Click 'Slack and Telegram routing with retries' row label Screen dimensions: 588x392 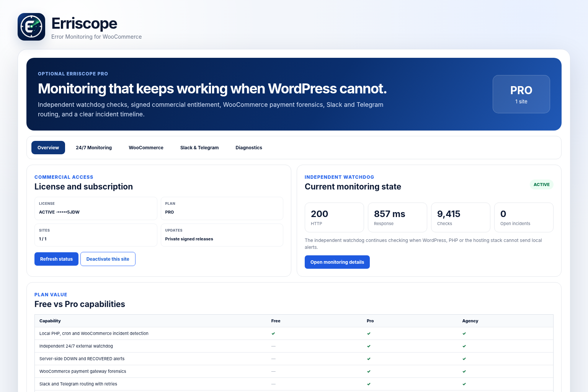point(78,384)
